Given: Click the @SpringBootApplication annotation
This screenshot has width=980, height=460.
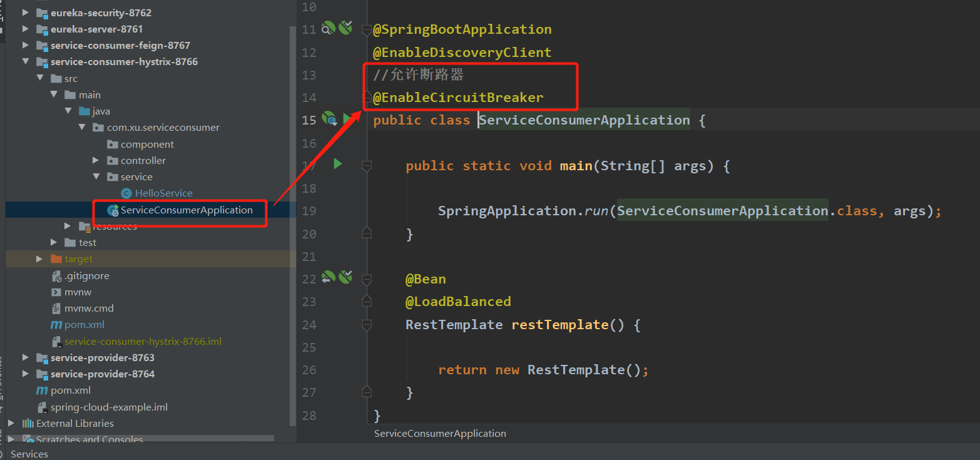Looking at the screenshot, I should pyautogui.click(x=462, y=29).
